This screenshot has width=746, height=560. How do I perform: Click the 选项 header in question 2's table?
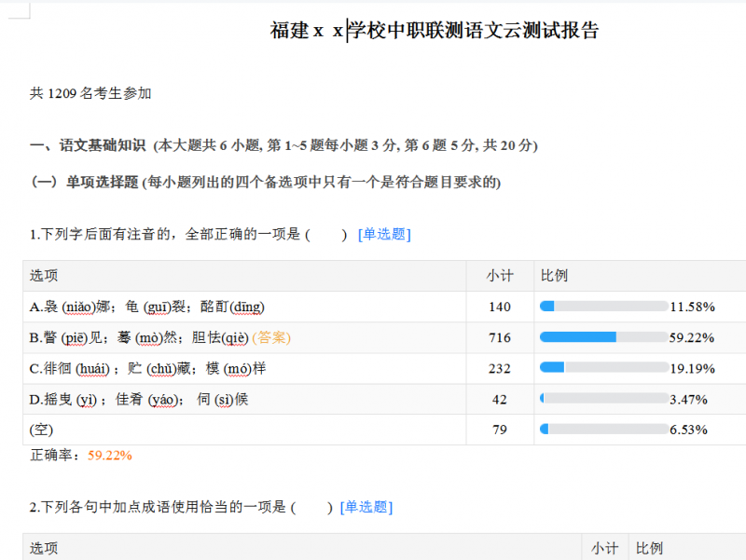click(x=44, y=549)
